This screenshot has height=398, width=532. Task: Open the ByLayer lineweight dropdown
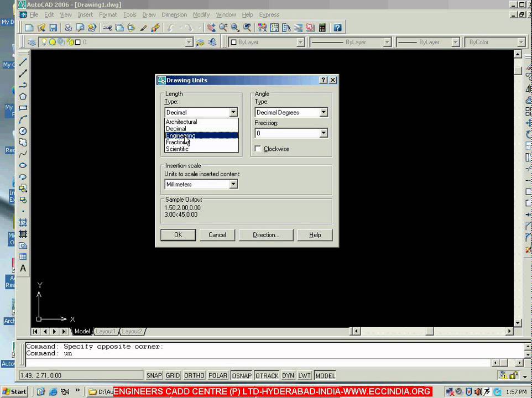tap(456, 43)
